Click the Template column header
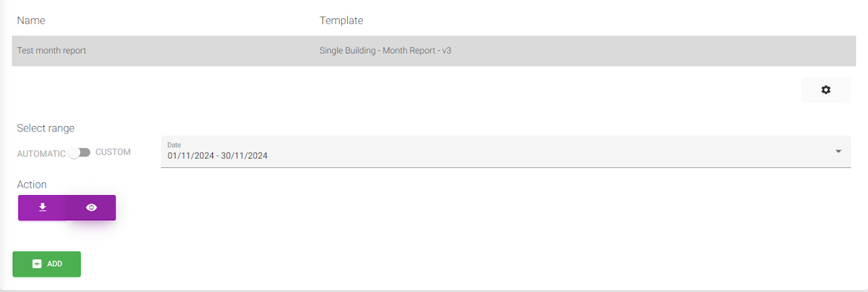 tap(341, 20)
